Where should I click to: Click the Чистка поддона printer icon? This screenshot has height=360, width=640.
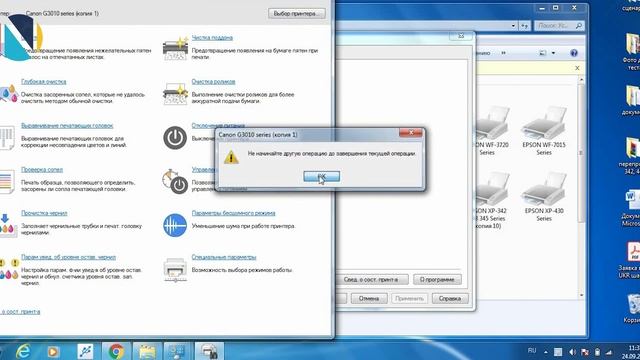click(175, 49)
